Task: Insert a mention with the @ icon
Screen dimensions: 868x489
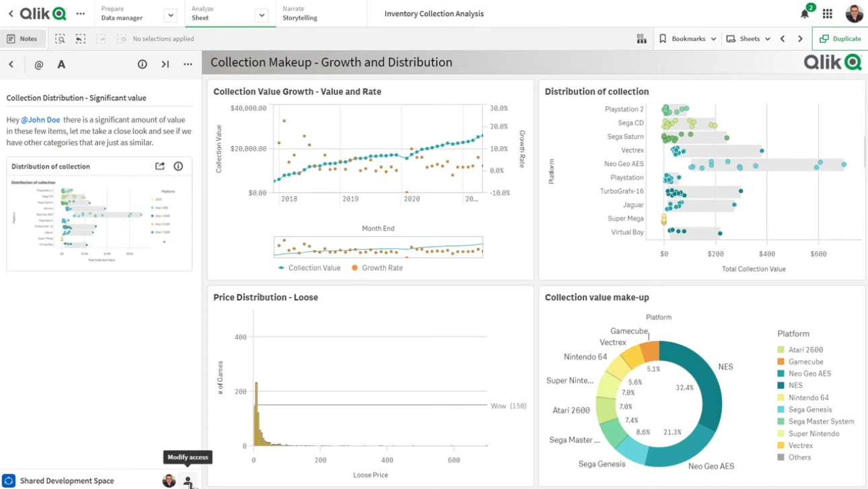Action: pyautogui.click(x=38, y=65)
